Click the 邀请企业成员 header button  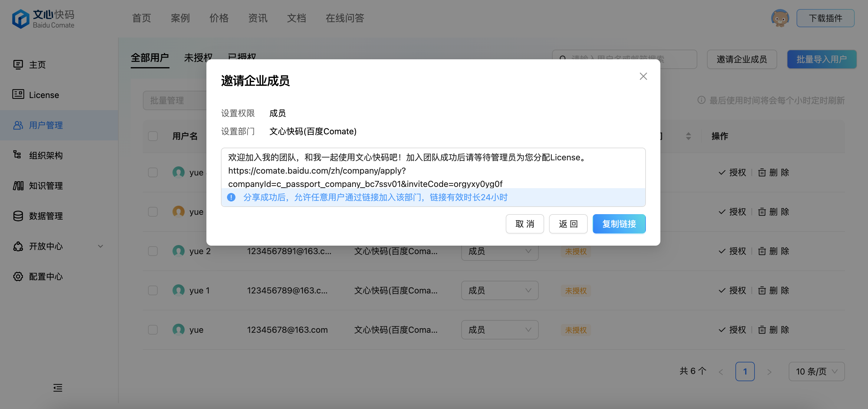[x=741, y=59]
